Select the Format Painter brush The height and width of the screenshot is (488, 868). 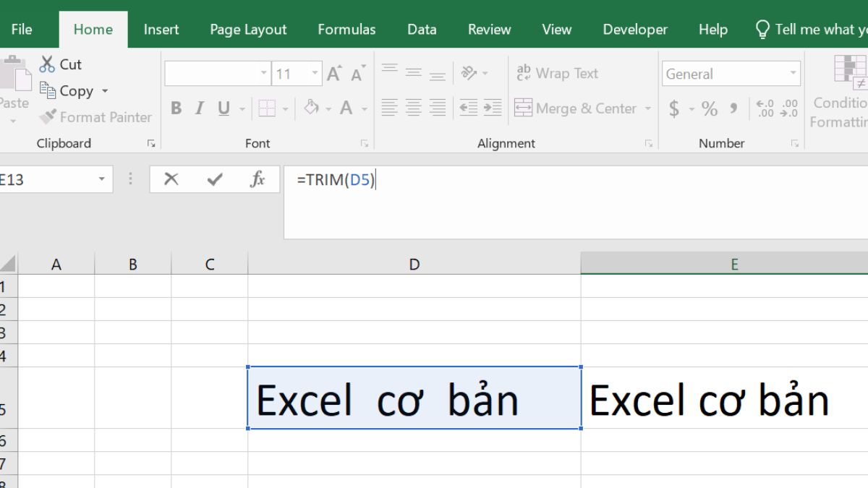(x=48, y=116)
